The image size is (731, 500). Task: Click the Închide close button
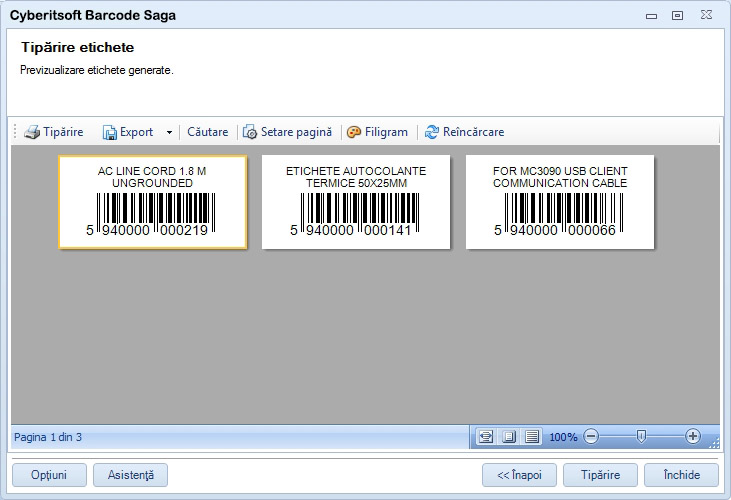tap(682, 475)
